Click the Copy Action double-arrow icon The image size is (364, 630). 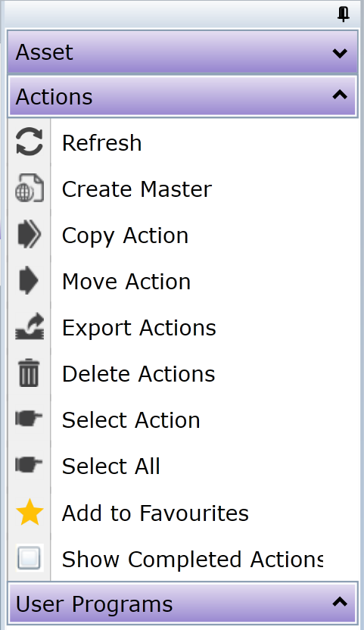pyautogui.click(x=30, y=234)
